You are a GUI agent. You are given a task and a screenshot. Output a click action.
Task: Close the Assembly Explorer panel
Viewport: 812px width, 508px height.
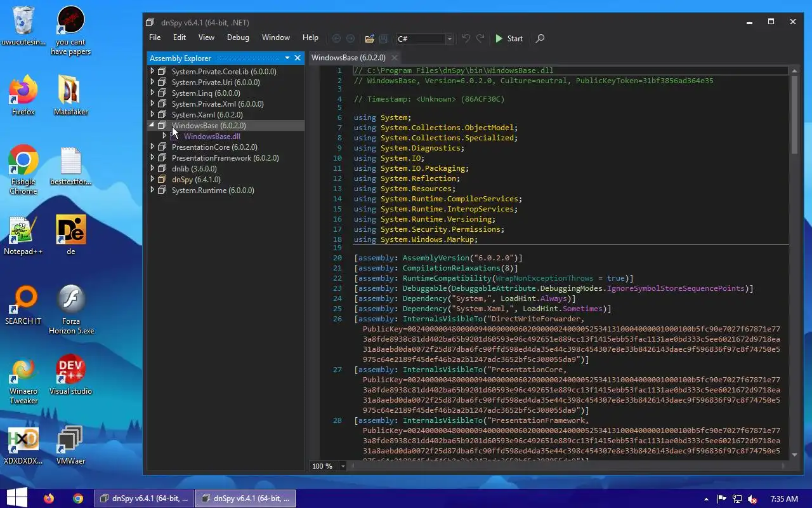click(x=298, y=58)
